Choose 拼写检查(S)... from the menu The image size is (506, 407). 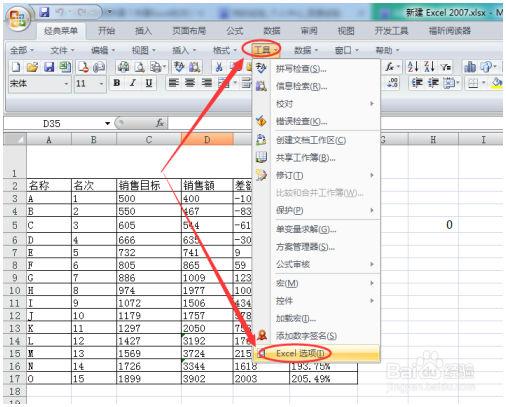click(316, 69)
